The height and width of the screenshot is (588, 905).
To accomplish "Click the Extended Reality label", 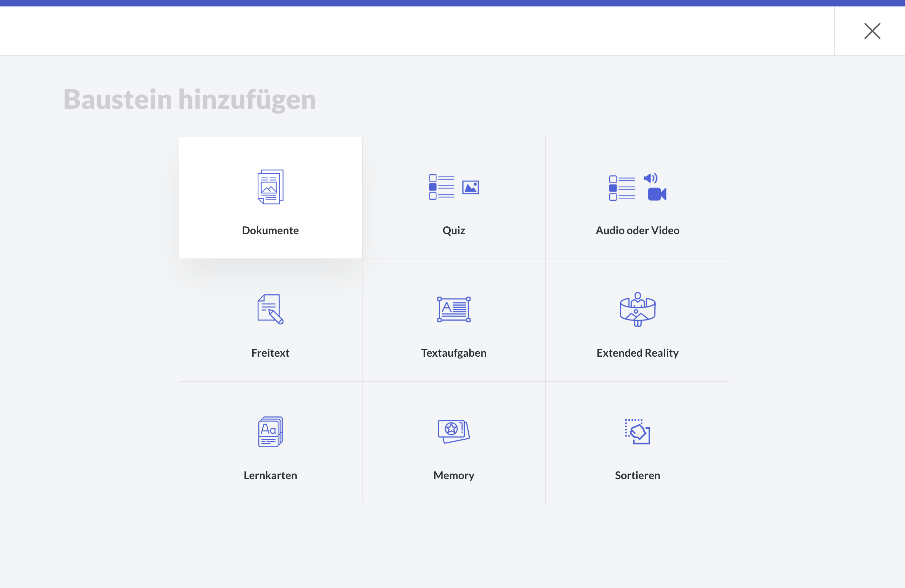I will point(637,353).
